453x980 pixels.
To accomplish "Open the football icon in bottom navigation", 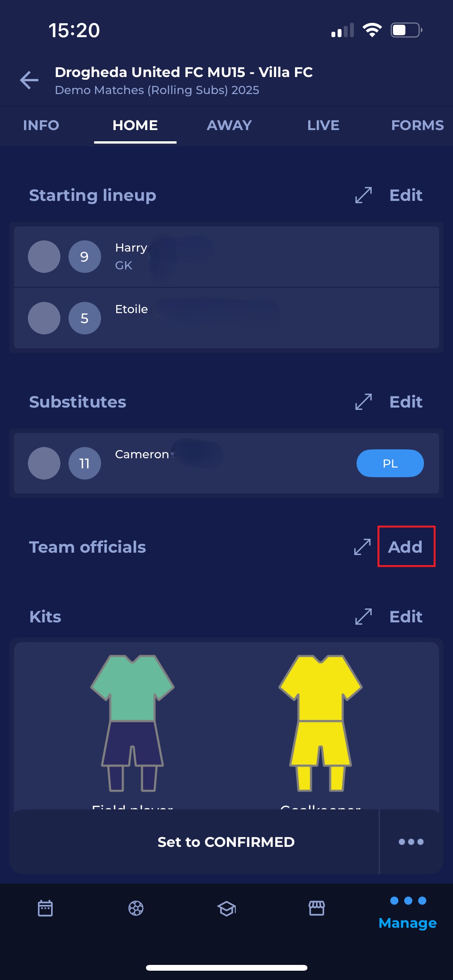I will 136,908.
